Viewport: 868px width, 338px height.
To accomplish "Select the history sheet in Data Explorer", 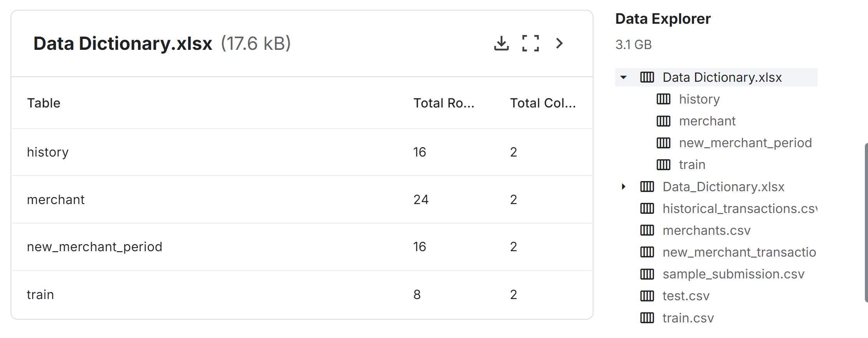I will point(699,99).
